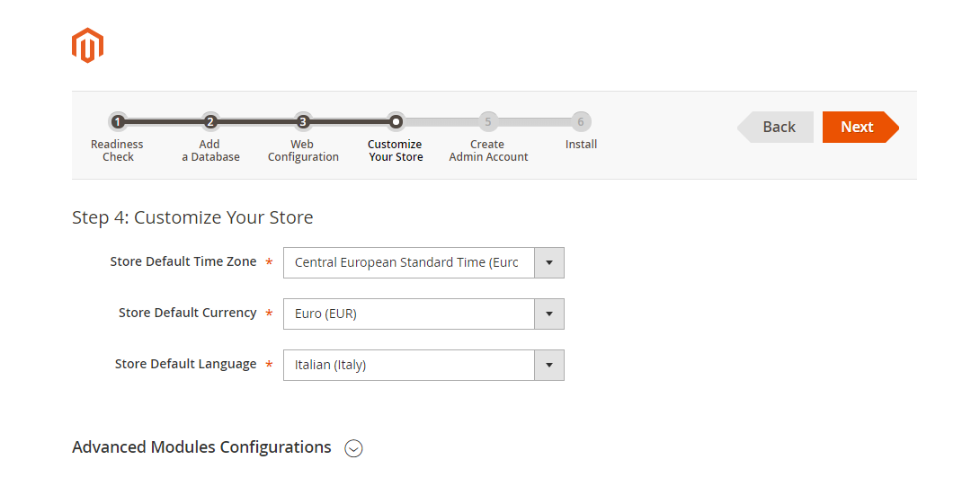Viewport: 980px width, 486px height.
Task: Click the current step 4 circle marker
Action: [396, 121]
